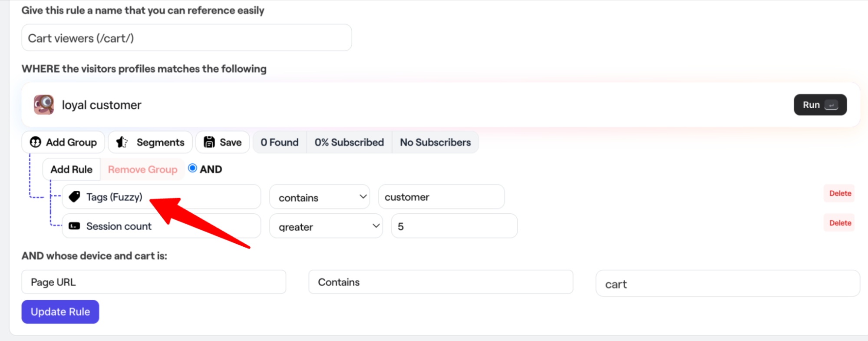Click Remove Group link
Image resolution: width=868 pixels, height=341 pixels.
pos(142,169)
